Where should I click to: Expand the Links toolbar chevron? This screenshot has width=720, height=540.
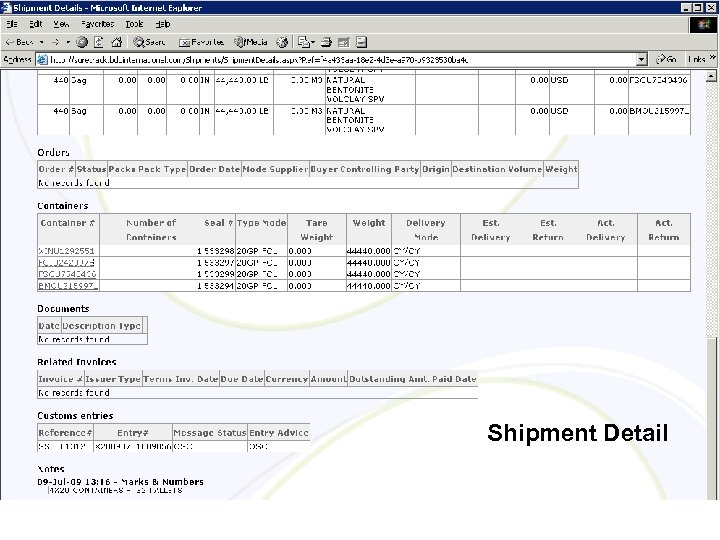(x=712, y=57)
